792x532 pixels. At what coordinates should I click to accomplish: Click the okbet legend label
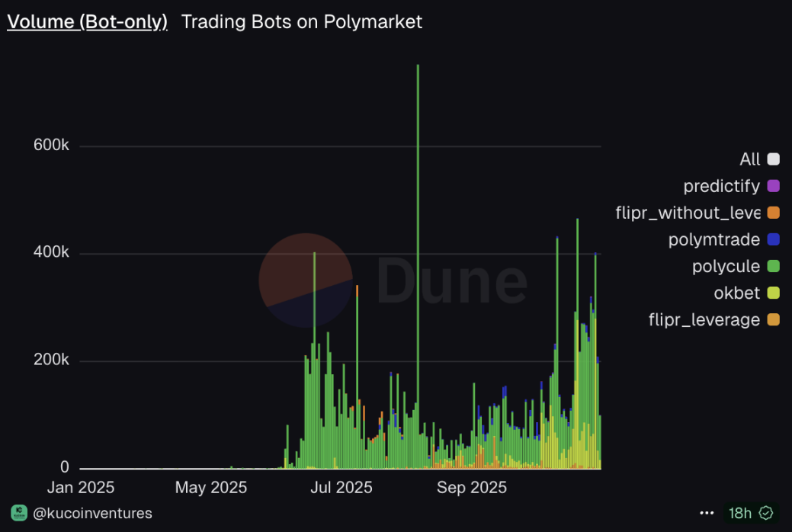736,293
